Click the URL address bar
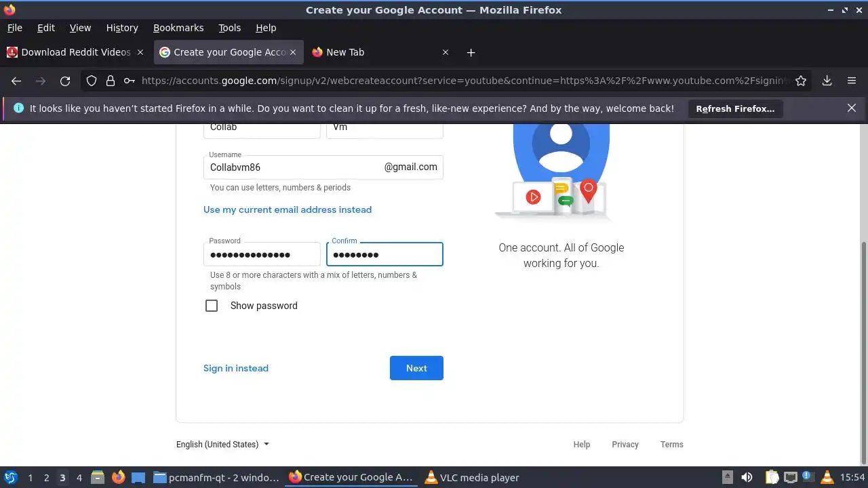Viewport: 868px width, 488px height. (465, 81)
